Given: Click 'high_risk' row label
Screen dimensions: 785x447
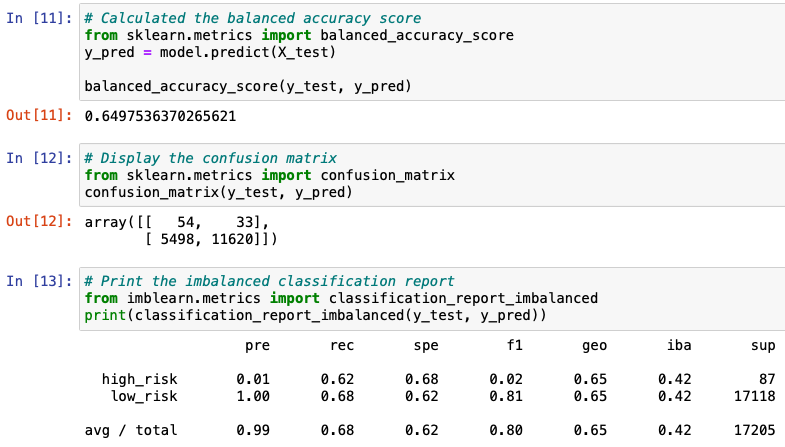Looking at the screenshot, I should coord(139,379).
